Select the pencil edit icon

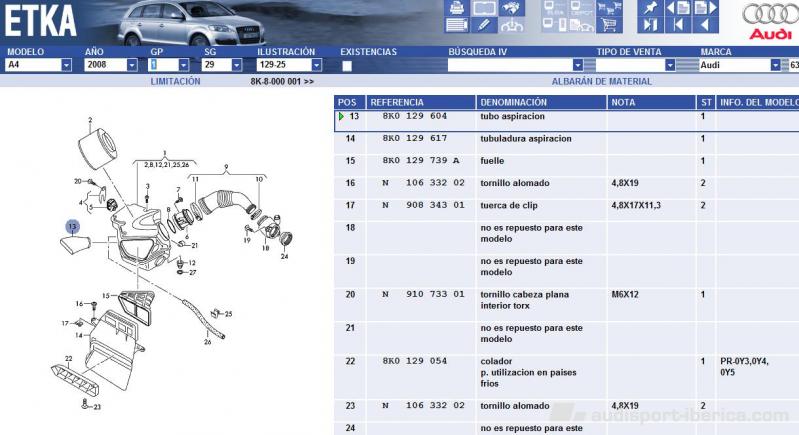(x=484, y=25)
